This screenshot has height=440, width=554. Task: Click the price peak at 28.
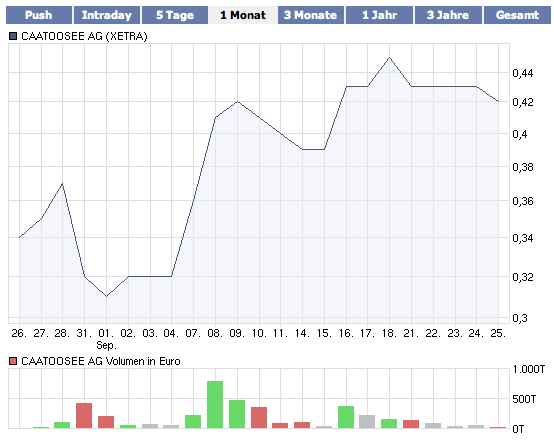tap(63, 183)
